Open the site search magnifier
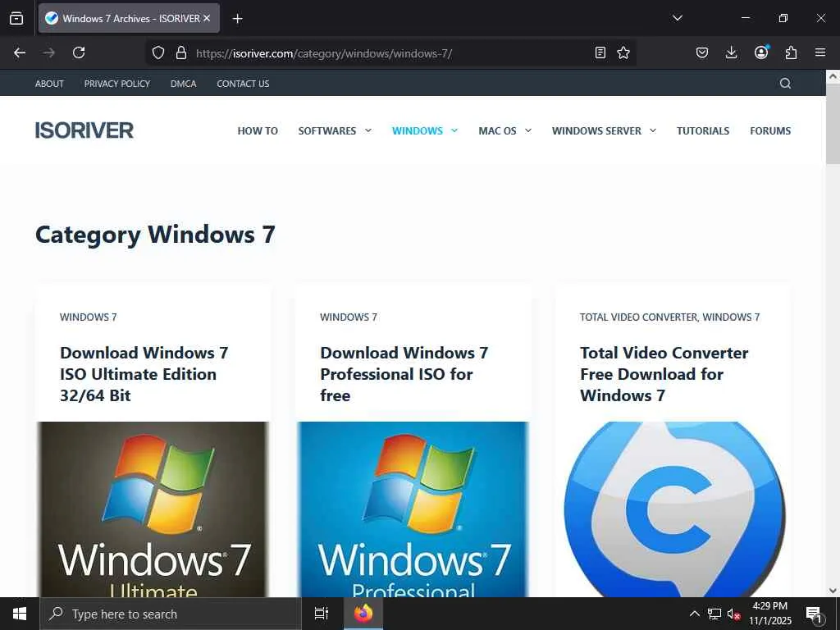Screen dimensions: 840x630 pos(785,83)
